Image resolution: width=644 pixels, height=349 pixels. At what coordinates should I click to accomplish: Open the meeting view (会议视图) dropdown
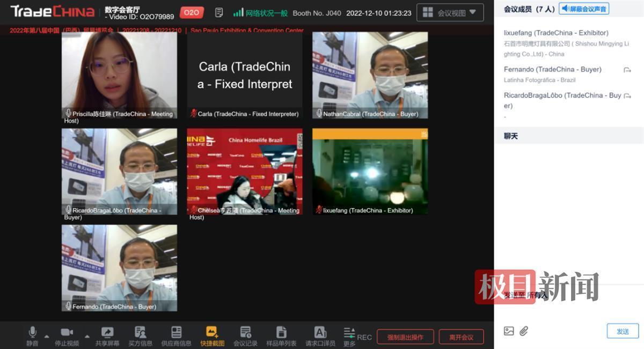[x=450, y=12]
